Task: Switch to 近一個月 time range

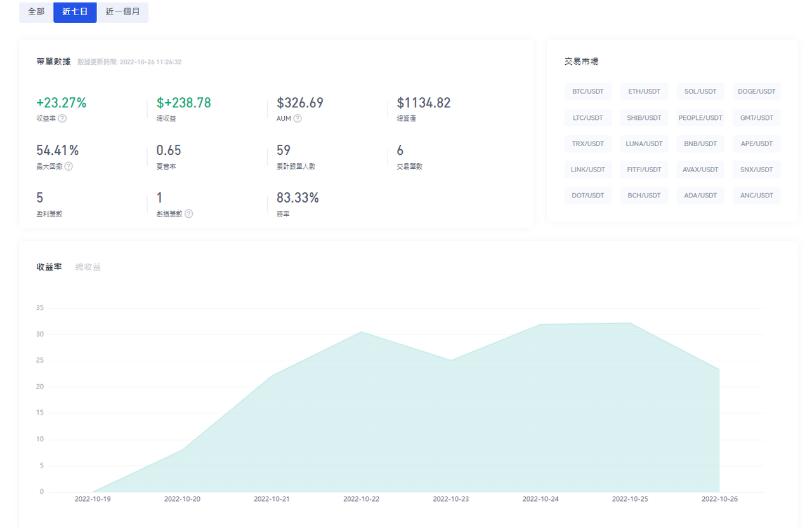Action: [122, 12]
